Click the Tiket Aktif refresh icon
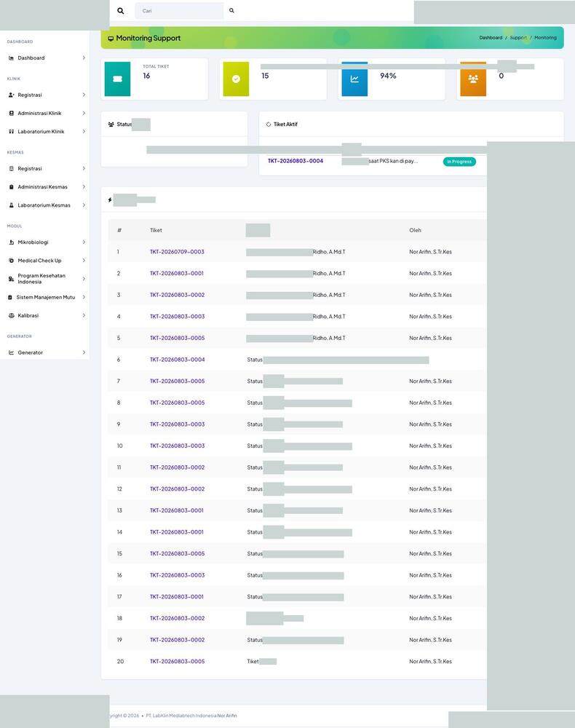The image size is (575, 728). pos(269,124)
